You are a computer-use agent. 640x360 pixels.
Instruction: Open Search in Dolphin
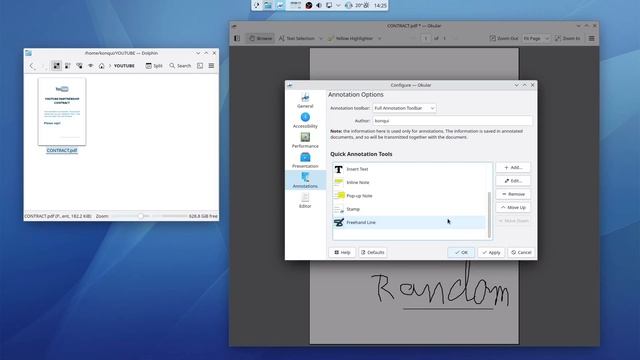tap(180, 66)
